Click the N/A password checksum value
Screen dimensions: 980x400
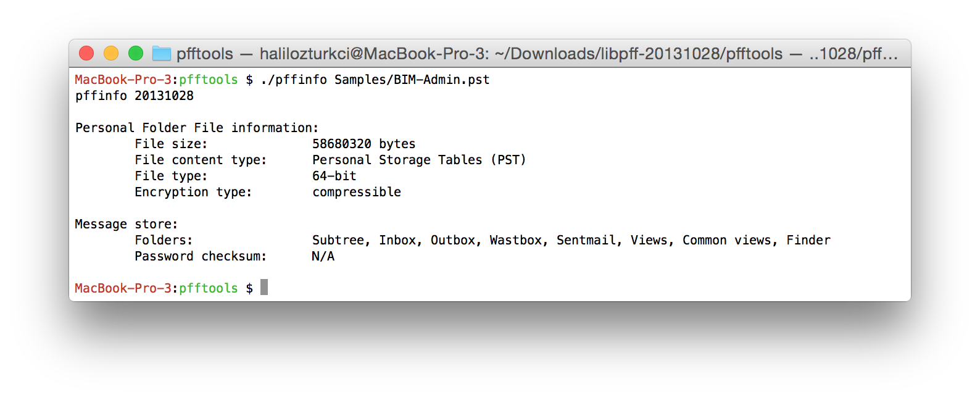323,256
